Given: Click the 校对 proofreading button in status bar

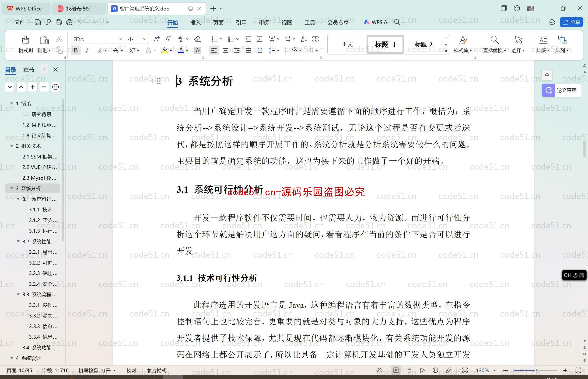Looking at the screenshot, I should coord(131,370).
